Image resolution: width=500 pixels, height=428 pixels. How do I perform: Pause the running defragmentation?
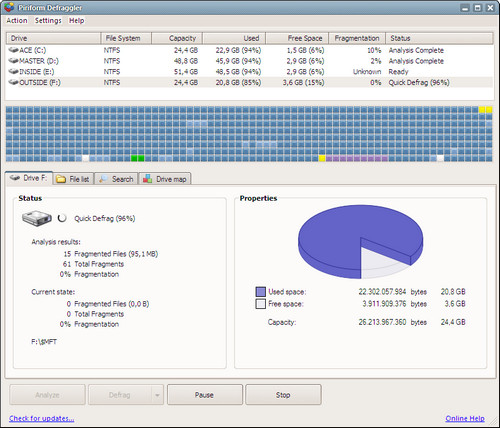[x=205, y=395]
